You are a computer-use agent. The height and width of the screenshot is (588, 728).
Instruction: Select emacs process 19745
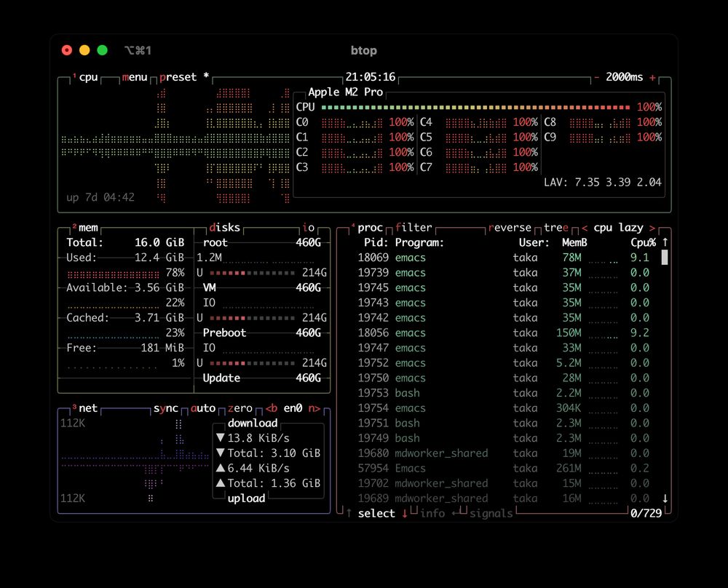[x=503, y=287]
